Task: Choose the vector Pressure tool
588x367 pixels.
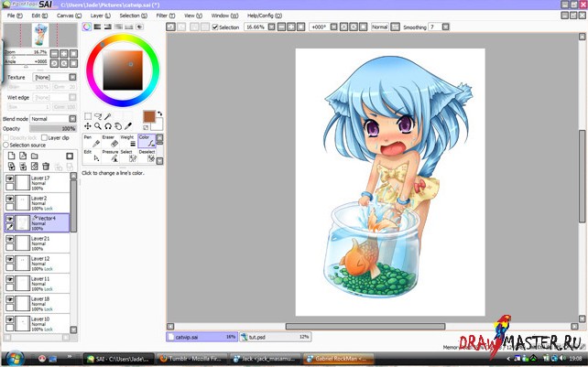Action: pos(110,156)
